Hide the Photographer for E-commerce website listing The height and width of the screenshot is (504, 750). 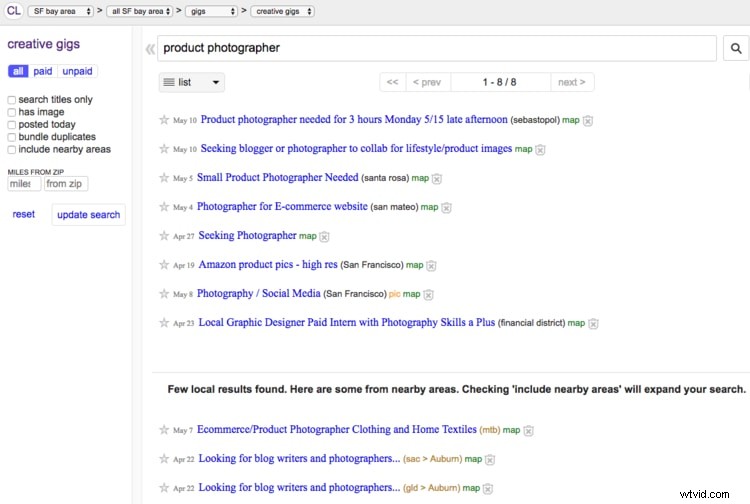(x=446, y=208)
